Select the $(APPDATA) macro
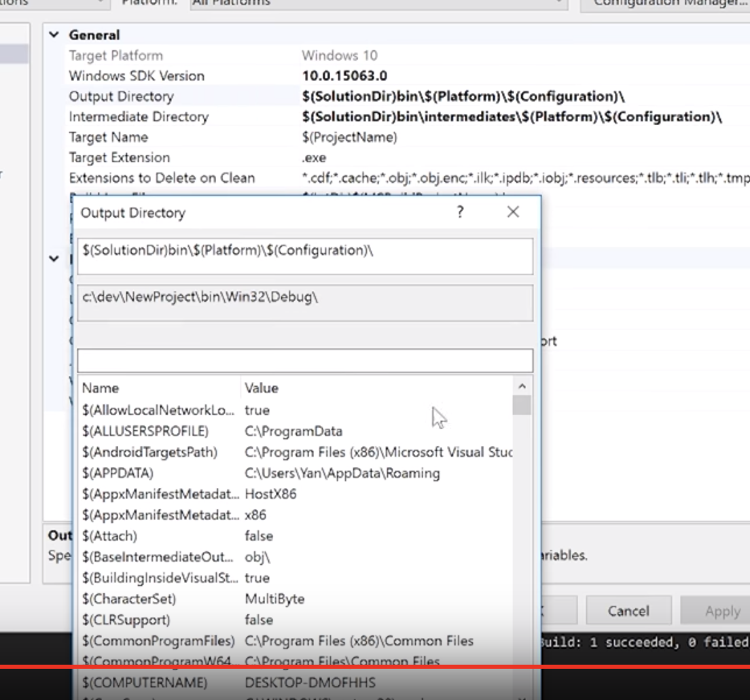This screenshot has height=700, width=750. pos(118,473)
